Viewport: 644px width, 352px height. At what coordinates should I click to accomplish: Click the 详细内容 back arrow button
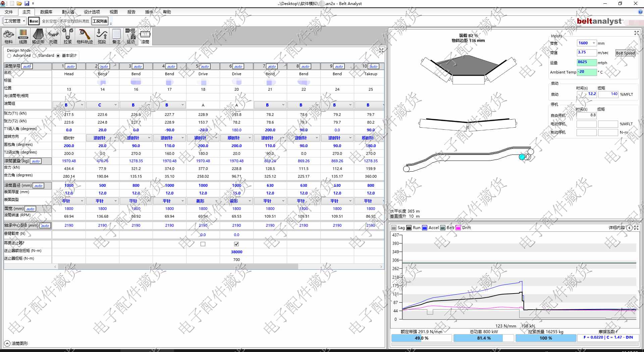(630, 228)
